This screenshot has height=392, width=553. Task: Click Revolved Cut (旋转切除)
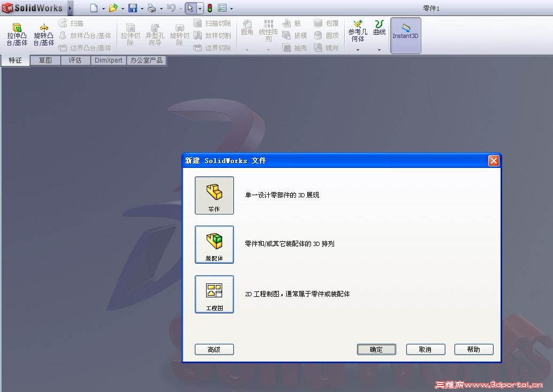[179, 35]
